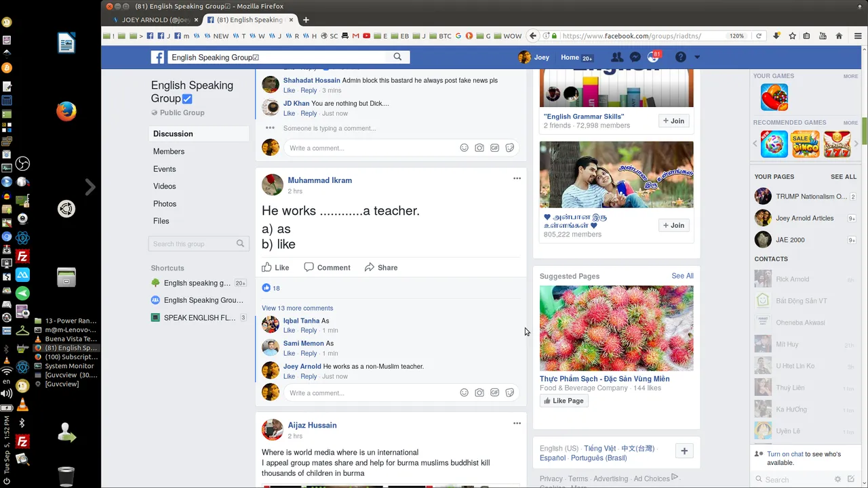Open SPEAK ENGLISH FL... shortcut

(199, 318)
